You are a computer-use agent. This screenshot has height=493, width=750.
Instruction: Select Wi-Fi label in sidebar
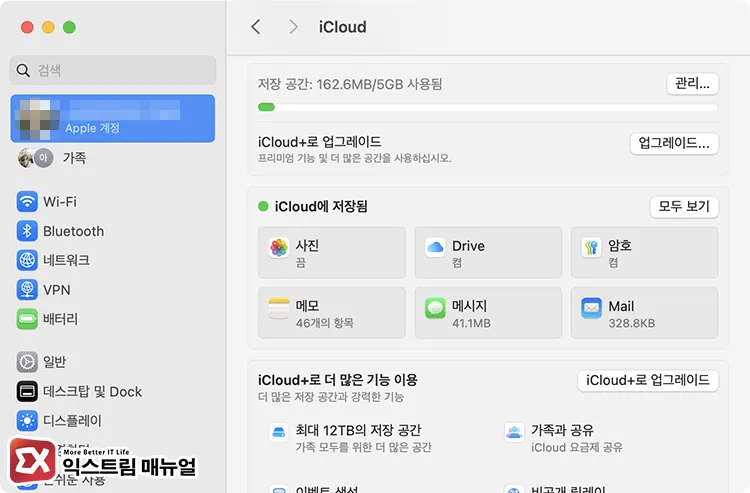[x=60, y=202]
